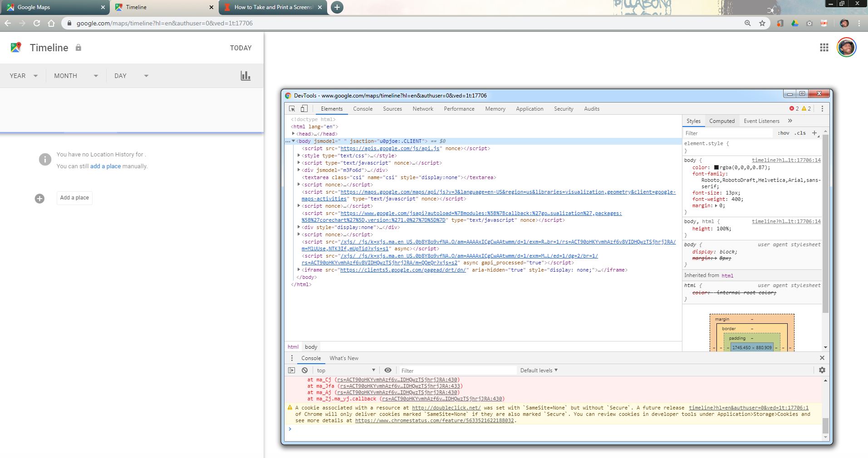The height and width of the screenshot is (458, 868).
Task: Select Event Listeners tab
Action: [x=761, y=121]
